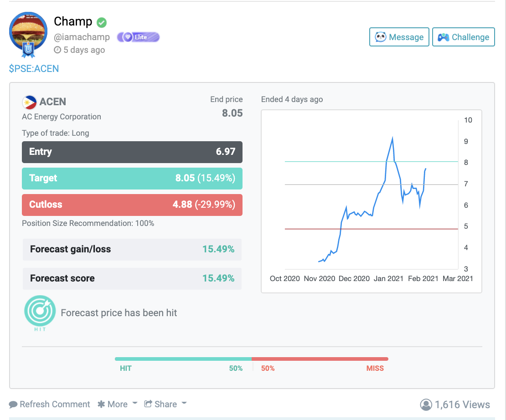Screen dimensions: 506x420
Task: Click the Philippine flag icon next to ACEN
Action: [x=29, y=102]
